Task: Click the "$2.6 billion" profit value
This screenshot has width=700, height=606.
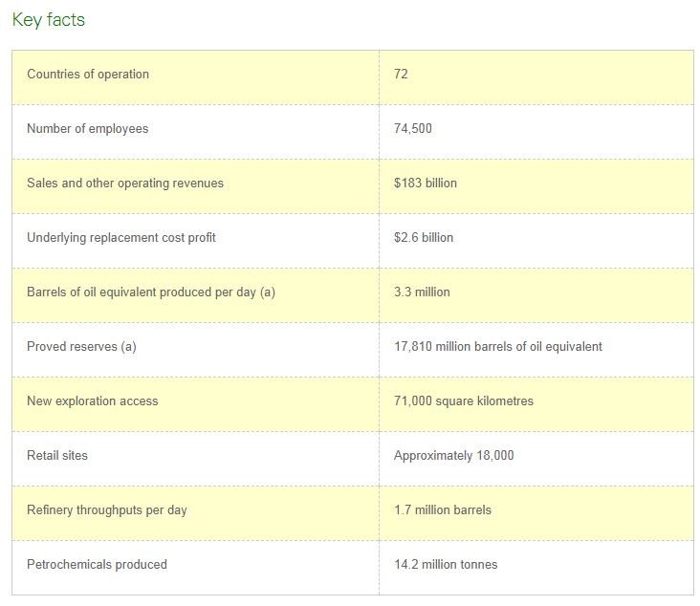Action: [x=424, y=238]
